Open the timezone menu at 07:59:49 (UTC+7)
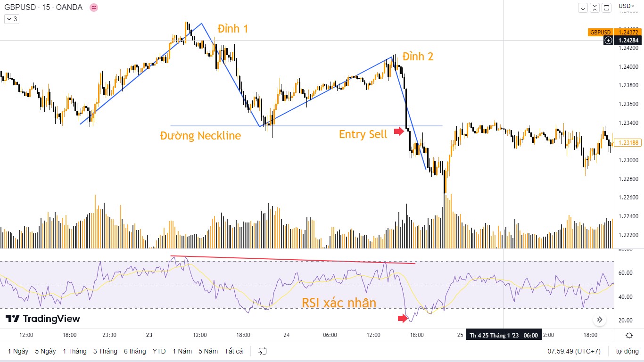Viewport: 644px width, 362px height. 574,351
